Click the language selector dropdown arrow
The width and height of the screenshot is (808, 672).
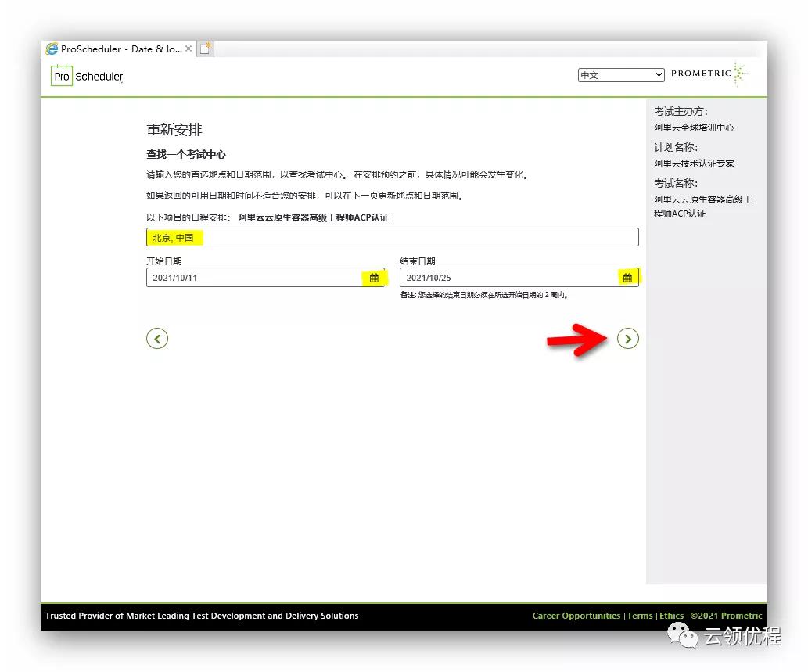tap(659, 74)
